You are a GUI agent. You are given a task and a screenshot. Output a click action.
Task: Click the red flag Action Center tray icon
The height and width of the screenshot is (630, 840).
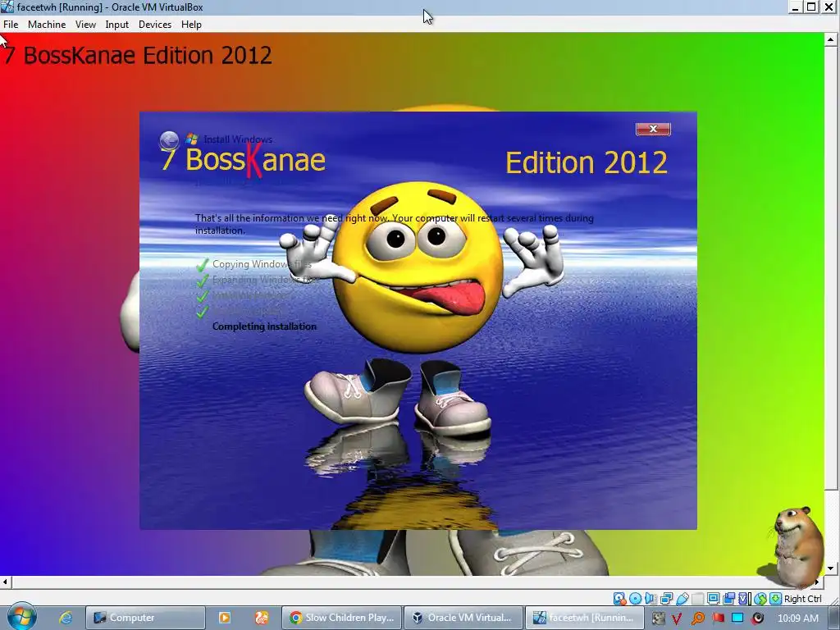[x=719, y=618]
